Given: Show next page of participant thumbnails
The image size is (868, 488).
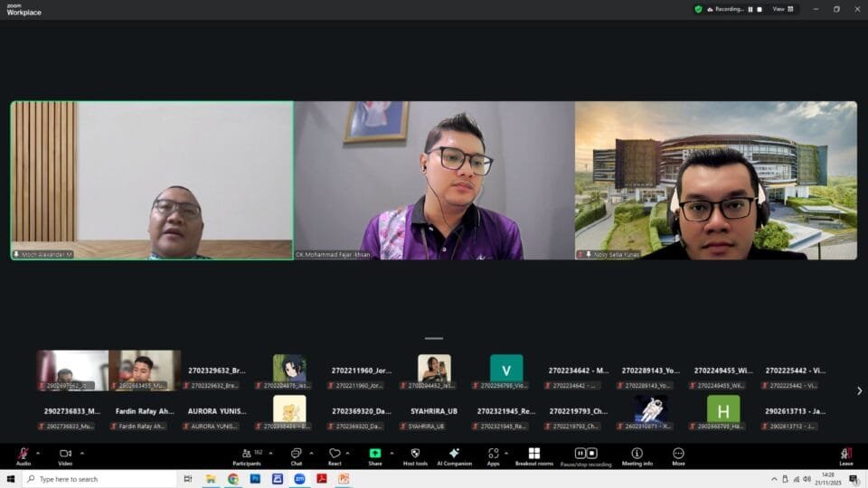Looking at the screenshot, I should [859, 391].
